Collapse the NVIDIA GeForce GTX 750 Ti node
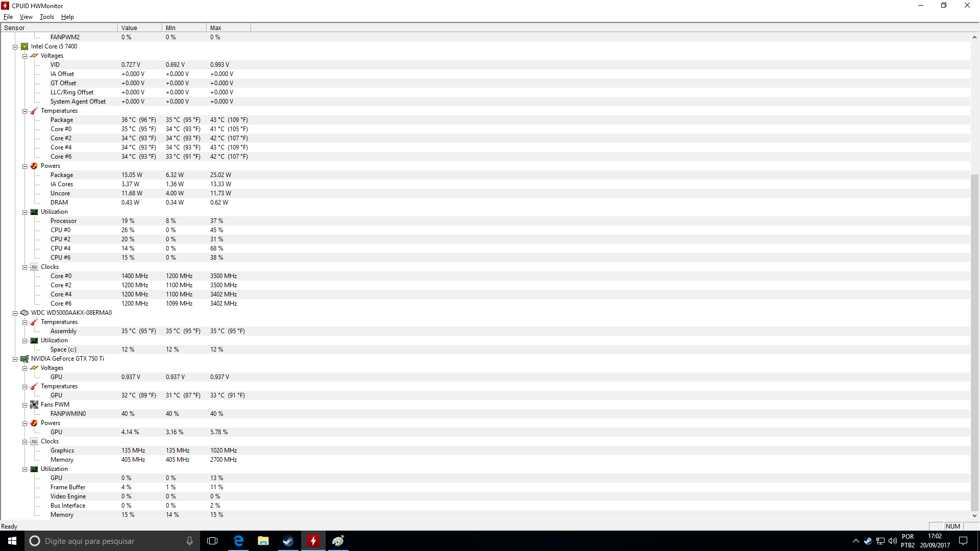This screenshot has width=980, height=551. (15, 359)
